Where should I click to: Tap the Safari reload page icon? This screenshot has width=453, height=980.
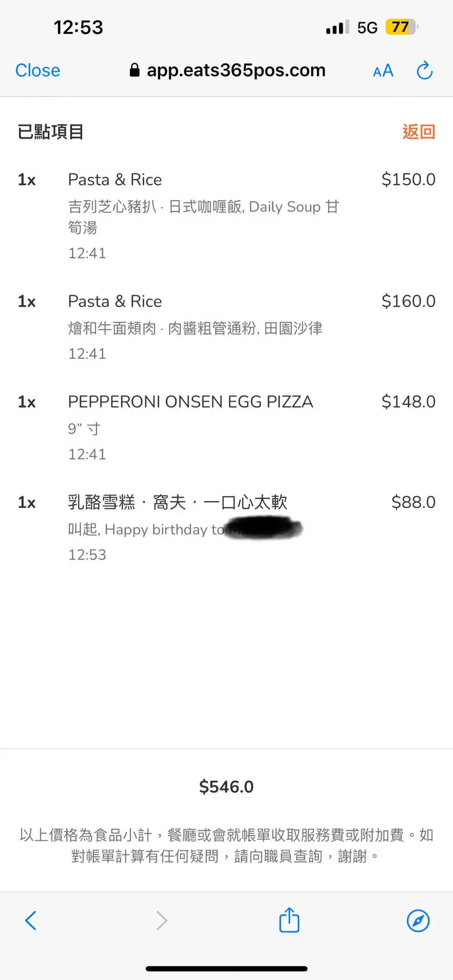pos(424,71)
